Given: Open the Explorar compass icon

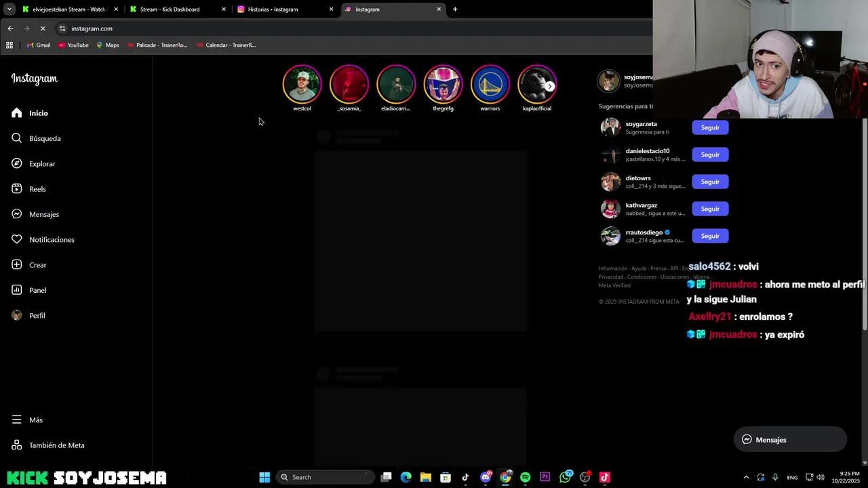Looking at the screenshot, I should click(x=17, y=163).
